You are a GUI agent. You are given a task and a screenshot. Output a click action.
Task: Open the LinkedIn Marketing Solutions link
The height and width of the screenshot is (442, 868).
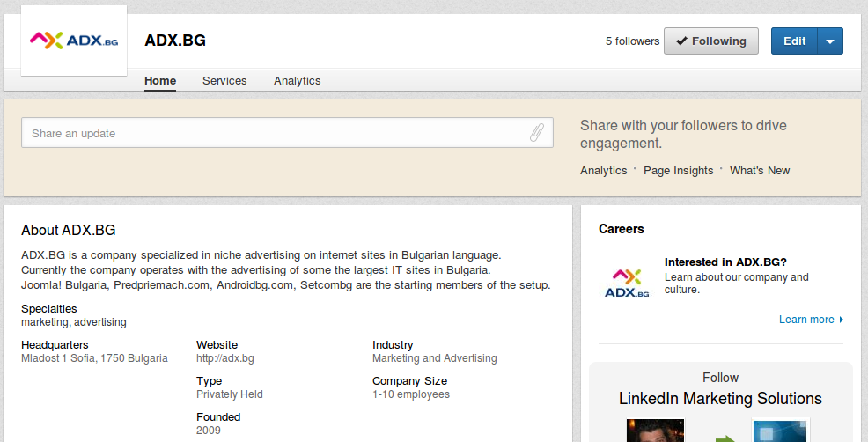[720, 398]
